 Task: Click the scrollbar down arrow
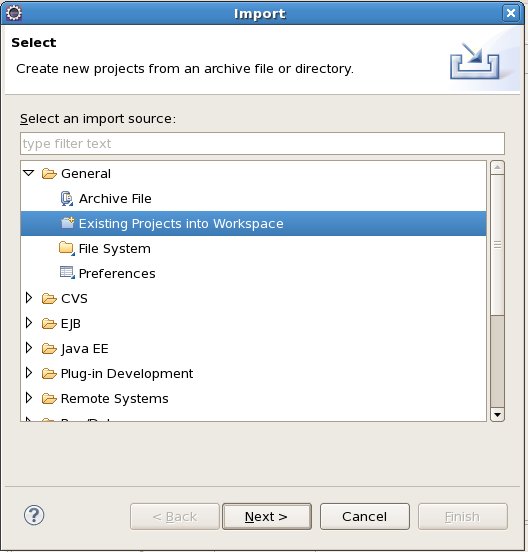click(x=497, y=415)
